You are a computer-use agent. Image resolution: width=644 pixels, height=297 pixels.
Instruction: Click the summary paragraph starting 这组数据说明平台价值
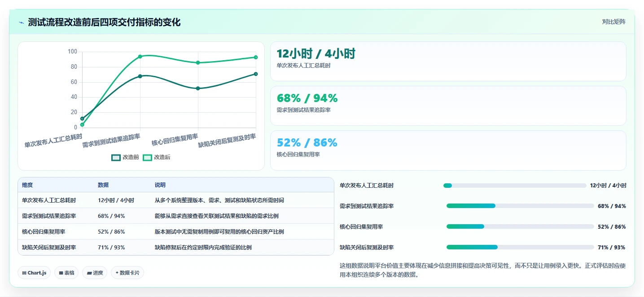(482, 270)
